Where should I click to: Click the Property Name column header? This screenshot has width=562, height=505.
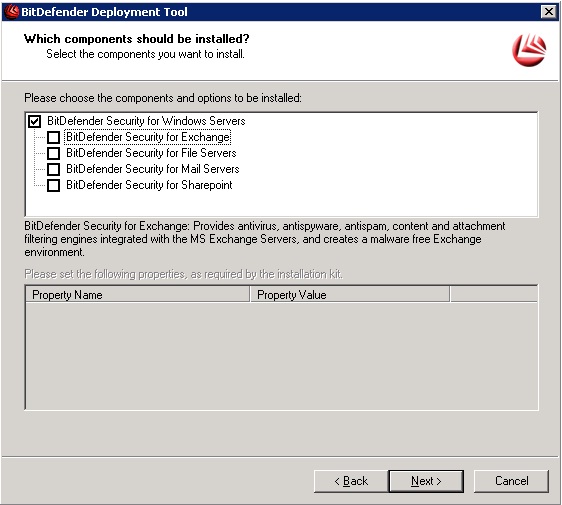(138, 295)
